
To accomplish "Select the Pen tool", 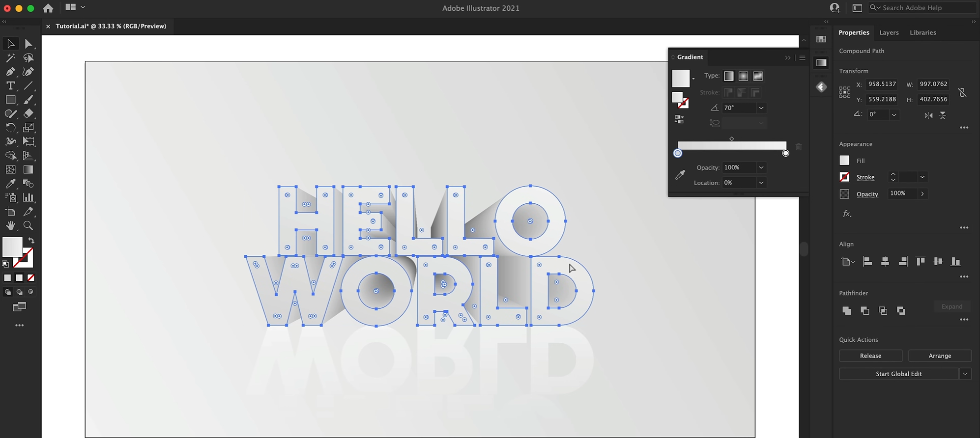I will [10, 72].
